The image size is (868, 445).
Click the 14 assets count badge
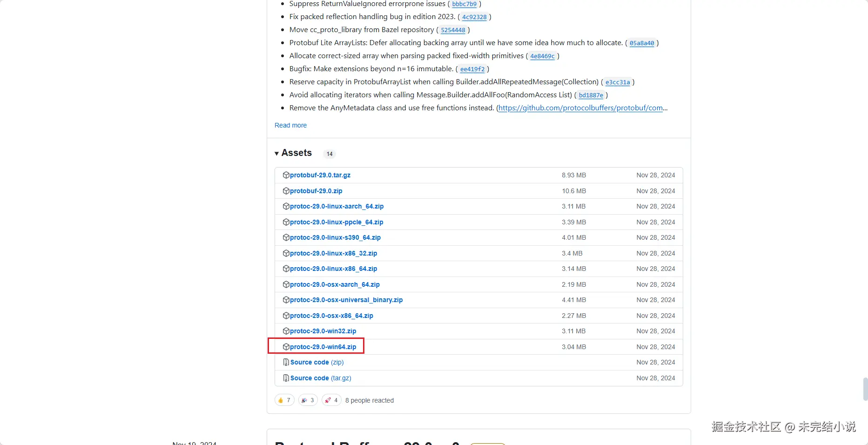point(330,154)
